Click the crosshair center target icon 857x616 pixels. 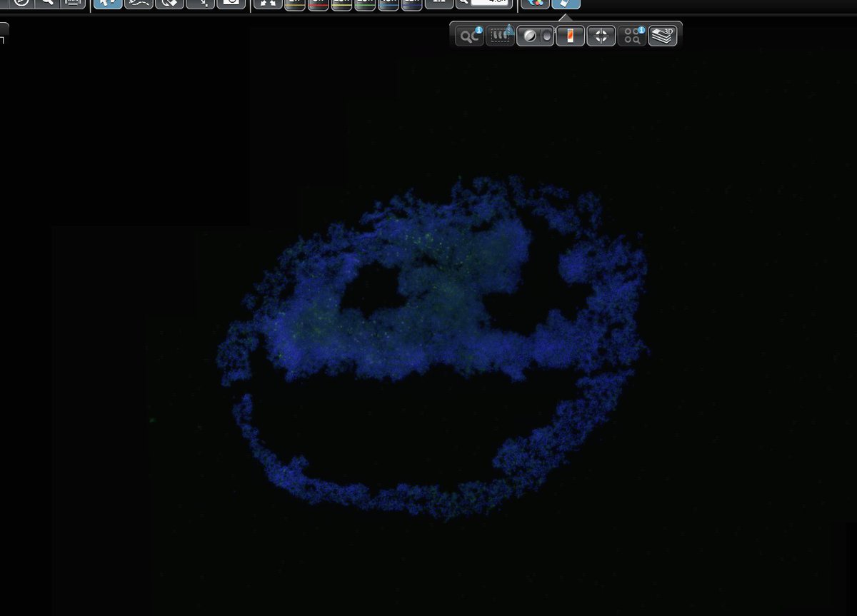tap(601, 35)
